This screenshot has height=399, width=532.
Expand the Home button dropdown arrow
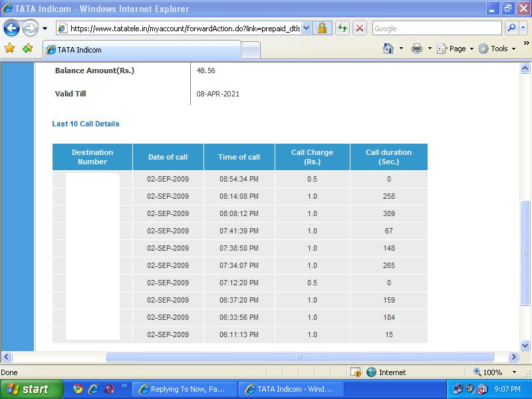click(401, 49)
